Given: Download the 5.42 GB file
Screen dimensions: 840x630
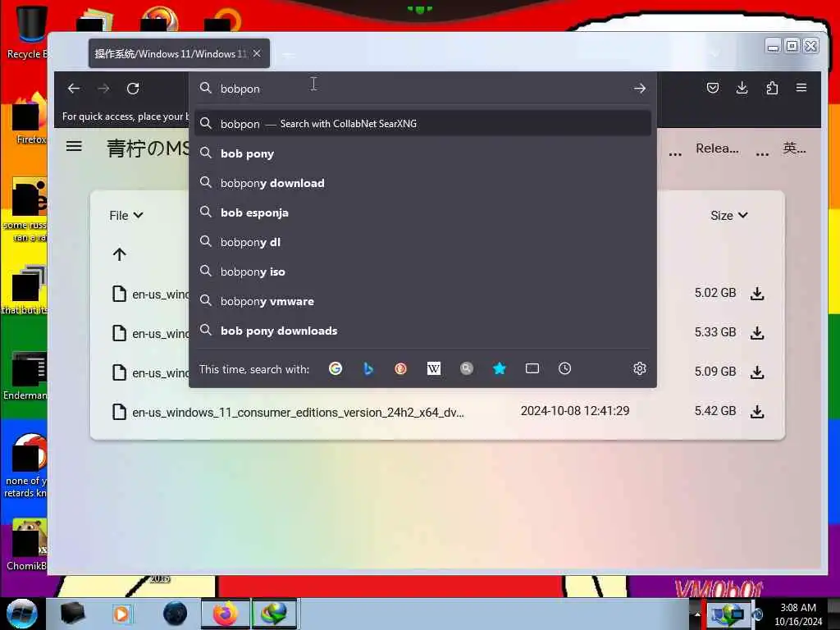Looking at the screenshot, I should tap(757, 412).
